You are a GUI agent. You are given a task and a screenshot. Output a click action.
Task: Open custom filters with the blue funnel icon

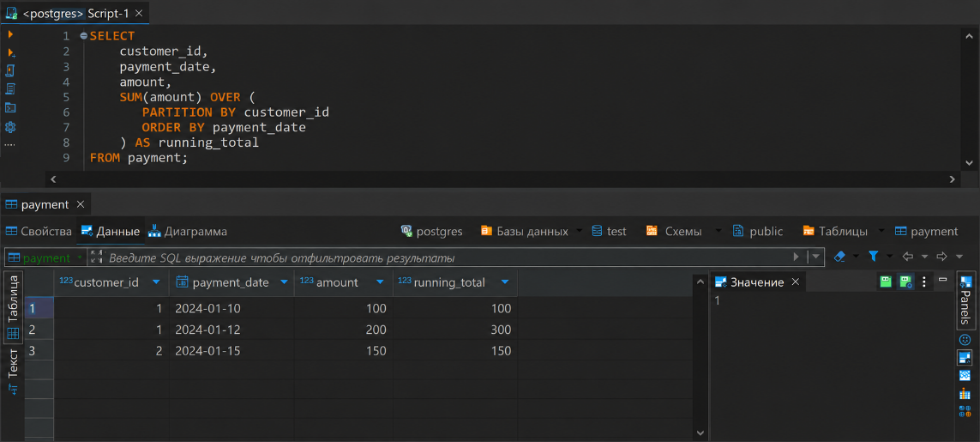874,257
